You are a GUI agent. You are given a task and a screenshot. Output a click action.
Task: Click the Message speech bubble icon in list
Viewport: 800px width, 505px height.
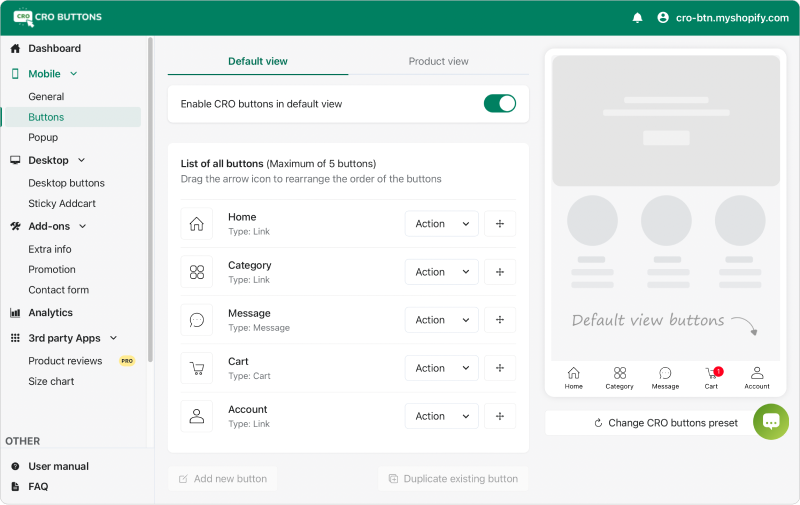tap(197, 320)
